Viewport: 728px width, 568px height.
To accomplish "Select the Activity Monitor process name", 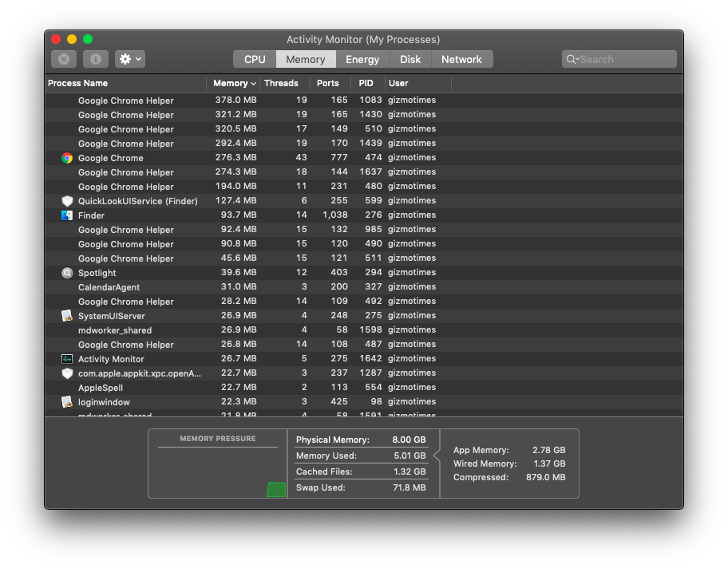I will [x=111, y=359].
